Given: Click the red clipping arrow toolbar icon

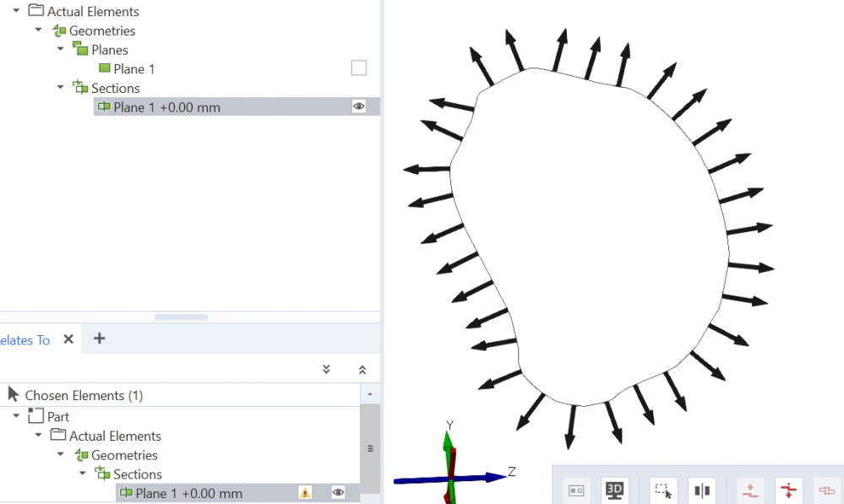Looking at the screenshot, I should [x=788, y=490].
